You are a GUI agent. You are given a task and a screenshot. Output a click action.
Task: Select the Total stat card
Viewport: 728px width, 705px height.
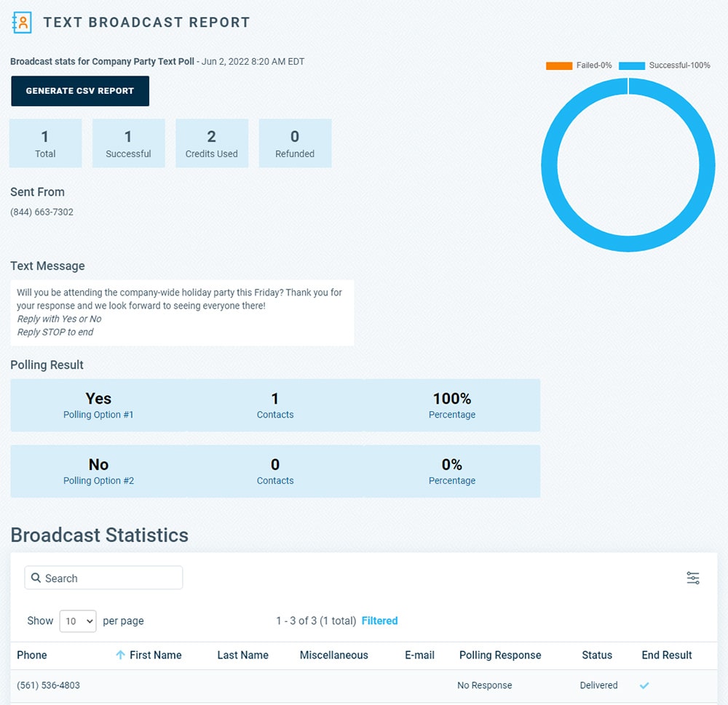(45, 143)
